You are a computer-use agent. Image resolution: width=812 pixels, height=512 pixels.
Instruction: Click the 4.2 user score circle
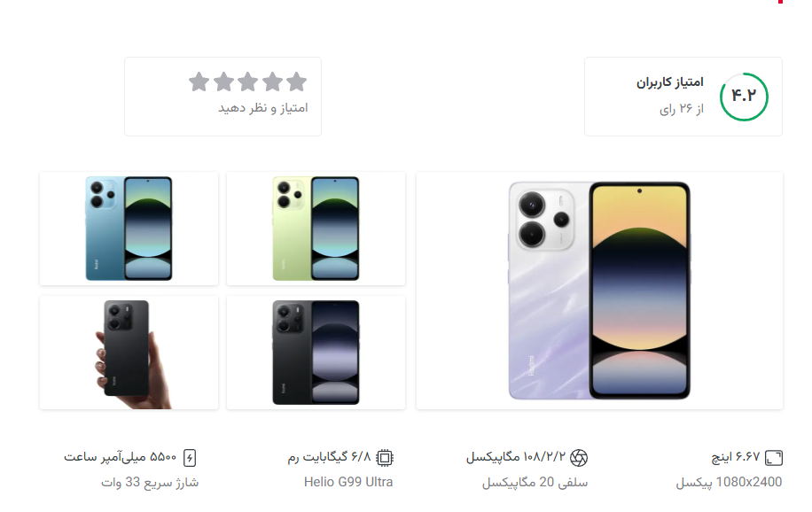(x=744, y=97)
